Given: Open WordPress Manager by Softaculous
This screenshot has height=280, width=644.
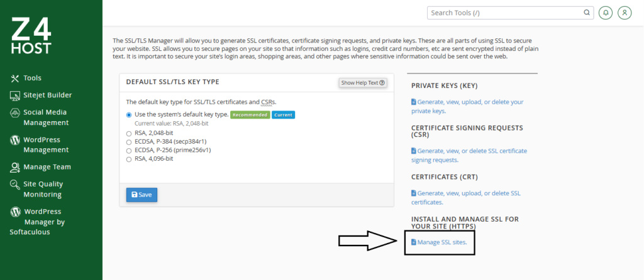Looking at the screenshot, I should pos(44,222).
